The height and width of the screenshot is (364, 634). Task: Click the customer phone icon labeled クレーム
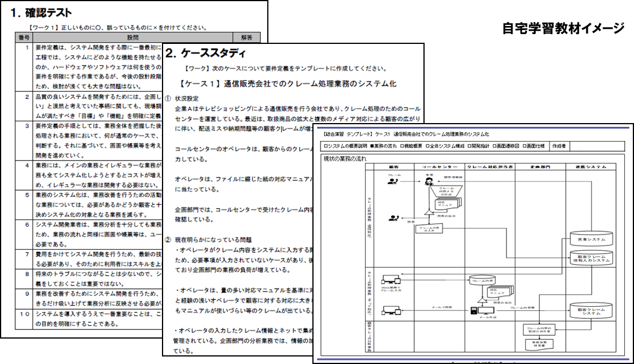pos(393,181)
